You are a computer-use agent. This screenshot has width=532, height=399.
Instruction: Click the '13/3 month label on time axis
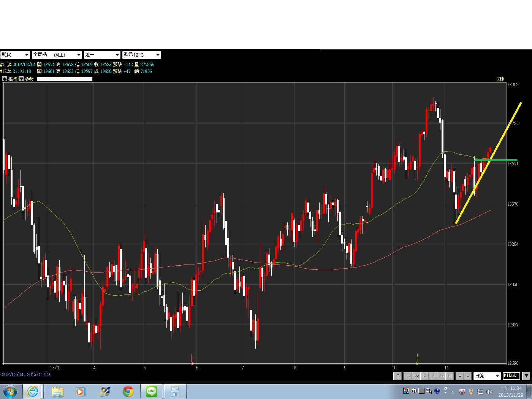[x=54, y=368]
